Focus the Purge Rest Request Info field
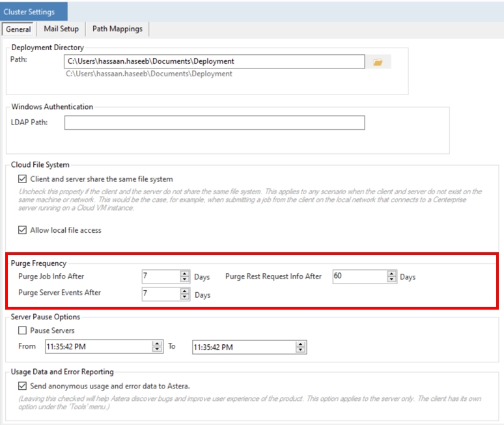Image resolution: width=504 pixels, height=425 pixels. click(x=358, y=276)
